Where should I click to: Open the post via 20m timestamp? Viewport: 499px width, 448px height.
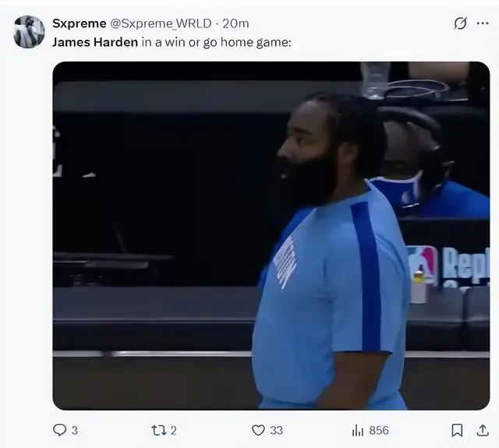[x=235, y=23]
